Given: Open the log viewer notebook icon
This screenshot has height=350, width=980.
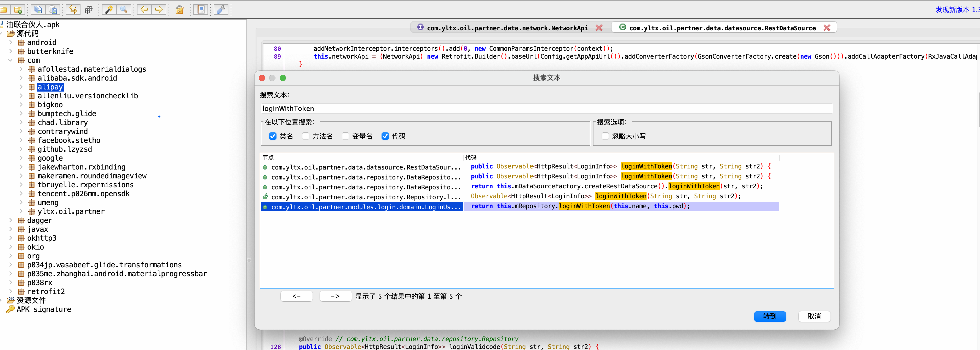Looking at the screenshot, I should click(200, 9).
